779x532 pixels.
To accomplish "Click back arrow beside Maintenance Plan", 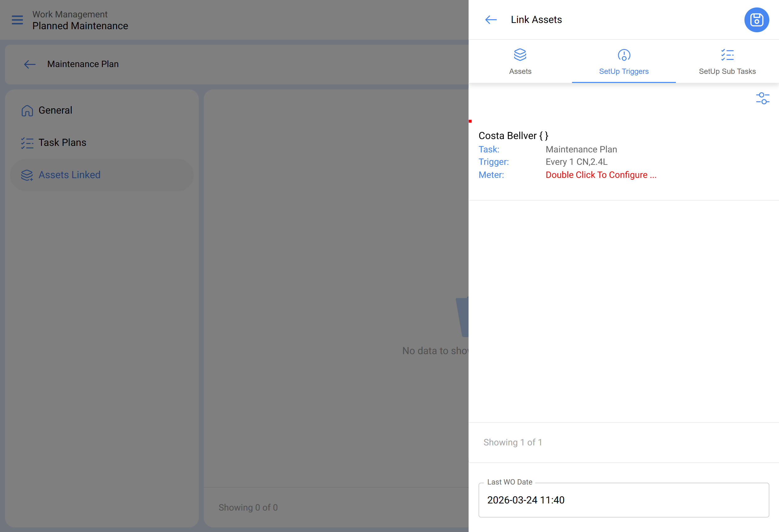I will click(x=30, y=64).
